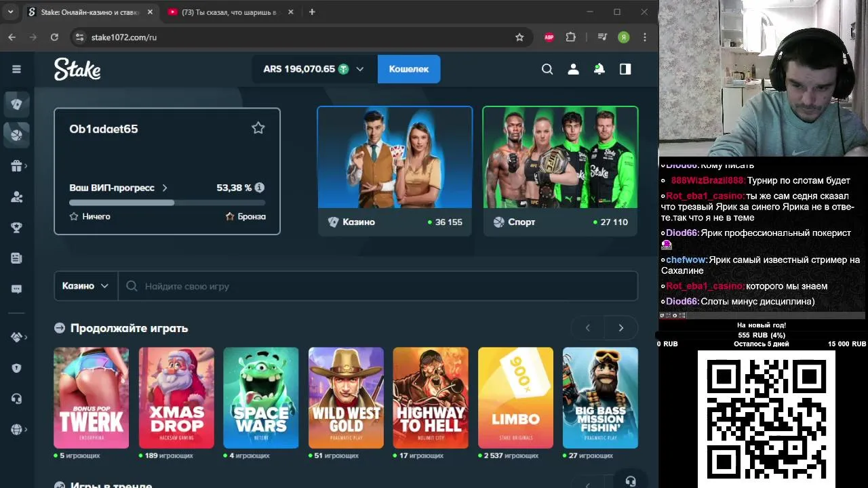Open floating support headset button
Viewport: 868px width, 488px height.
tap(631, 481)
